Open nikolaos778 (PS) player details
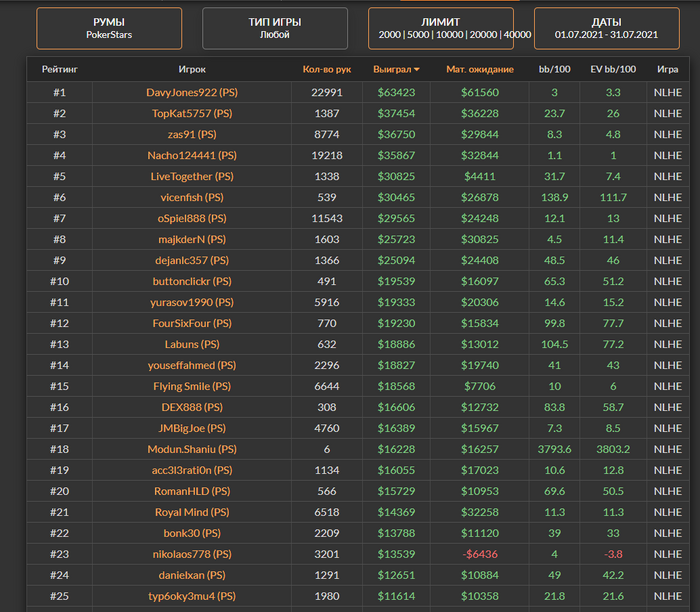 coord(191,554)
